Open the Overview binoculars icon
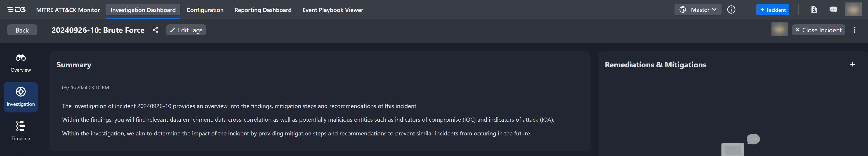 point(21,58)
